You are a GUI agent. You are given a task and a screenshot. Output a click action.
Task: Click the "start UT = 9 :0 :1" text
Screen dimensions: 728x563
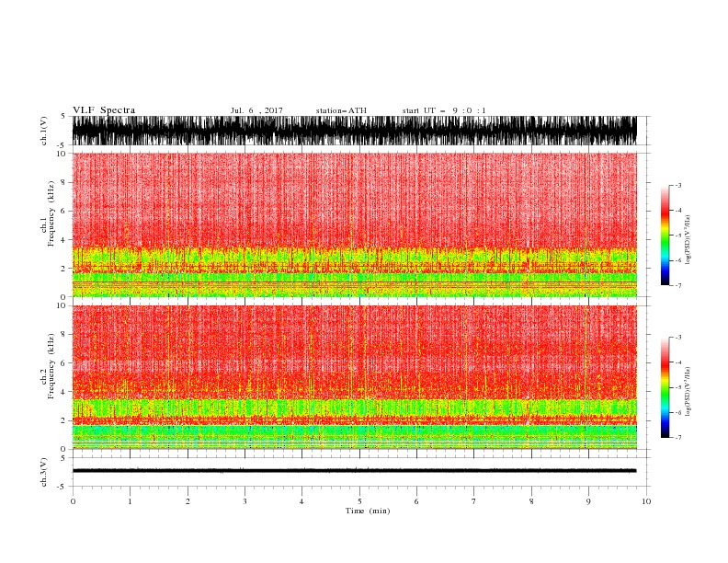(444, 110)
